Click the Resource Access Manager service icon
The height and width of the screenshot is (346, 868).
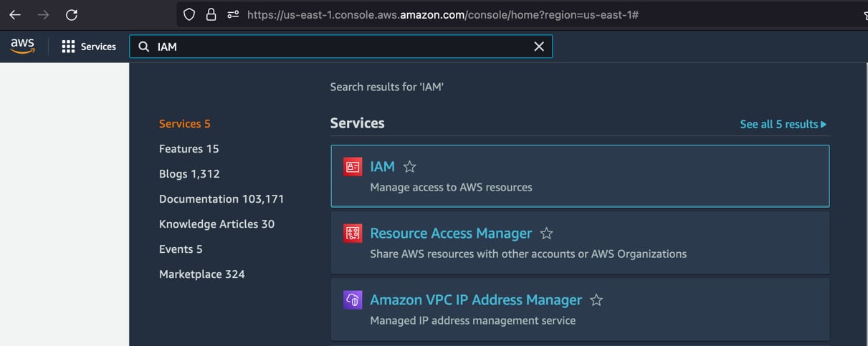[x=353, y=234]
